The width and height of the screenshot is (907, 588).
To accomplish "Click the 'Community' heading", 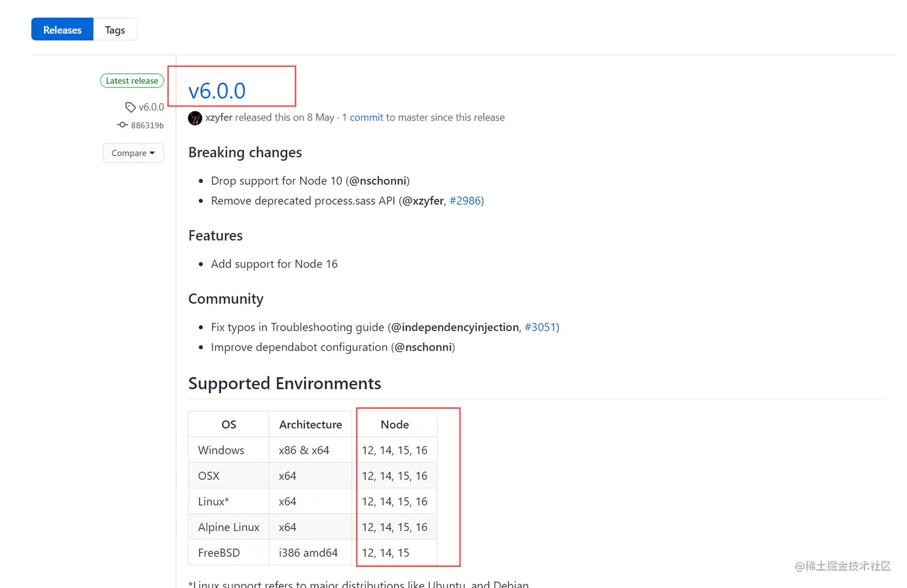I will [x=226, y=299].
